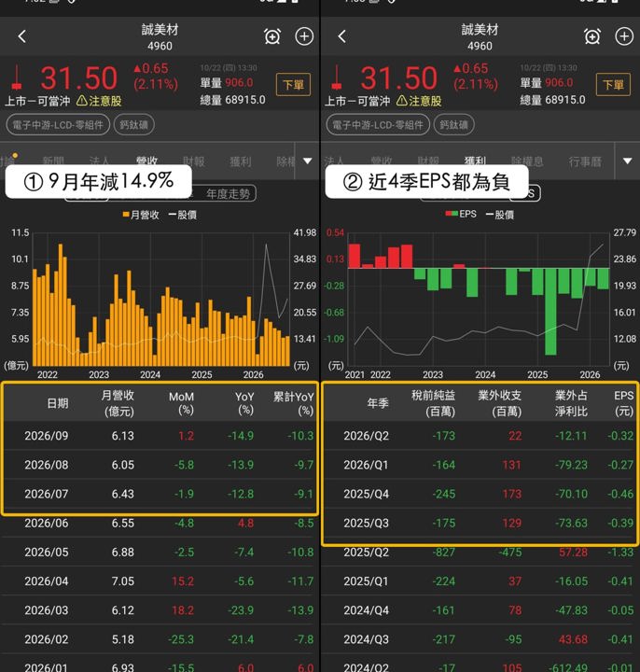Tap the 累計YoY (%) column header
The width and height of the screenshot is (640, 672).
pos(294,403)
